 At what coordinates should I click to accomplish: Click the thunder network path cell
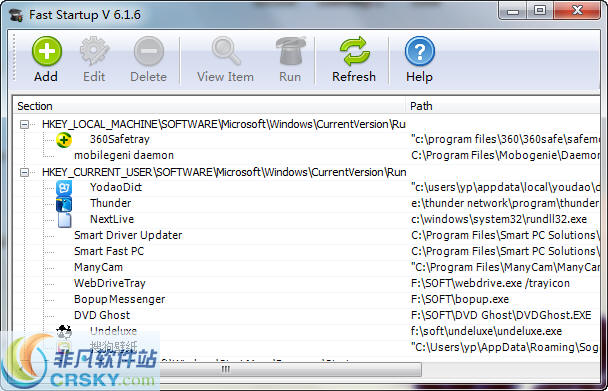[x=505, y=203]
